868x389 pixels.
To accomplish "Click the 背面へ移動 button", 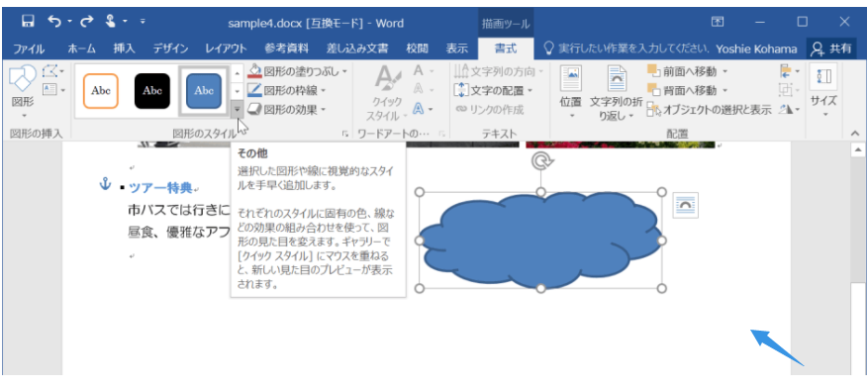I will point(682,90).
